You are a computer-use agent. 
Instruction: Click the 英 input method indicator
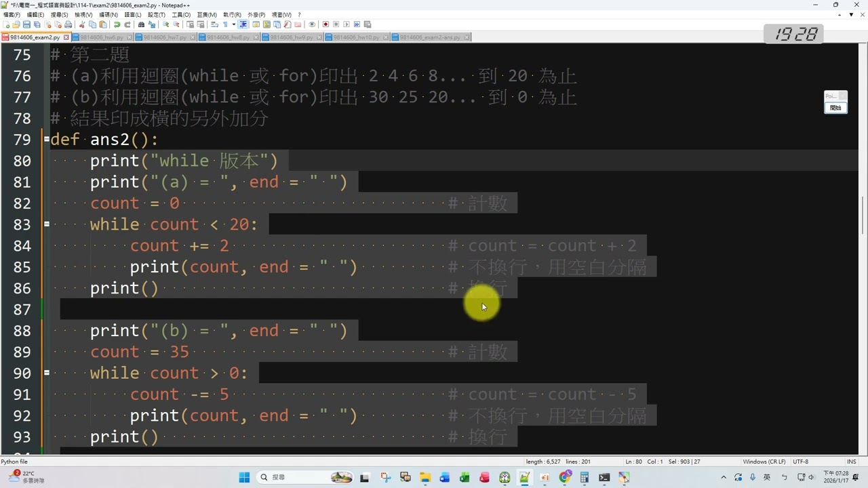(x=767, y=477)
